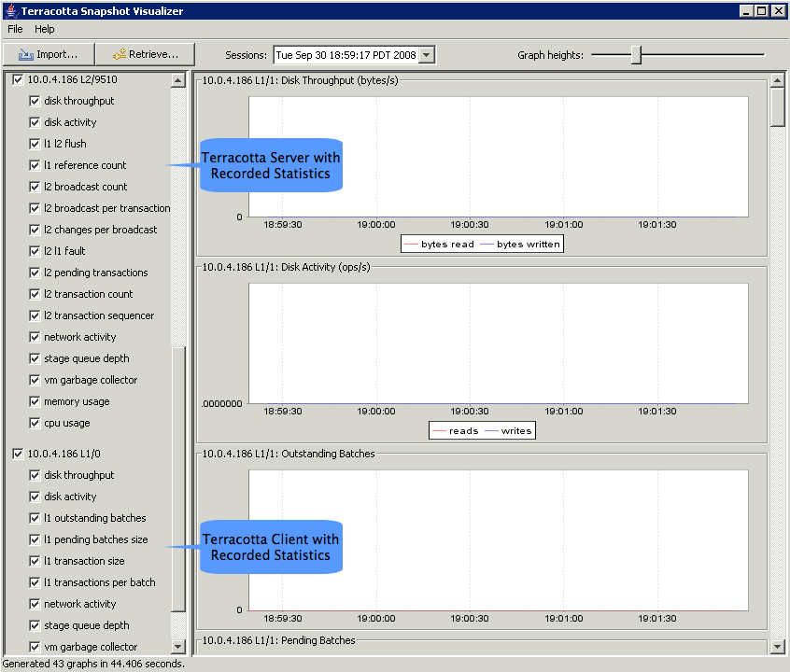This screenshot has height=672, width=790.
Task: Click statistics list scroll up arrow
Action: 178,80
